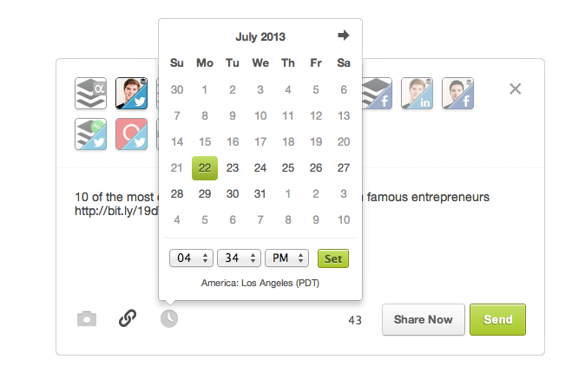
Task: Select July 31 in calendar
Action: click(260, 194)
